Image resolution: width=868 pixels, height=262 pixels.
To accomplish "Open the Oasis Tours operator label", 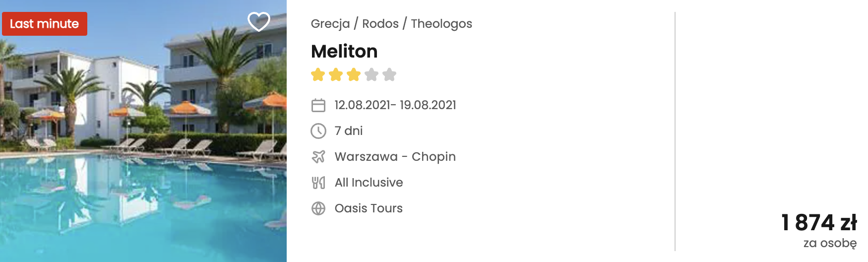I will tap(369, 208).
